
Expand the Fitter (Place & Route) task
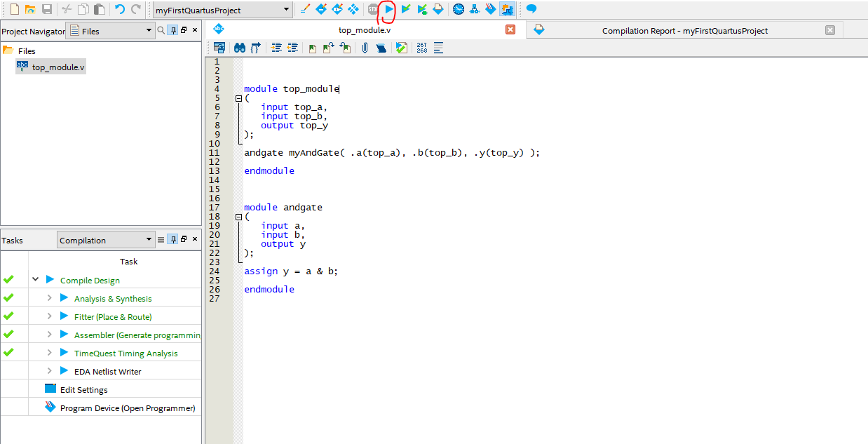[50, 316]
